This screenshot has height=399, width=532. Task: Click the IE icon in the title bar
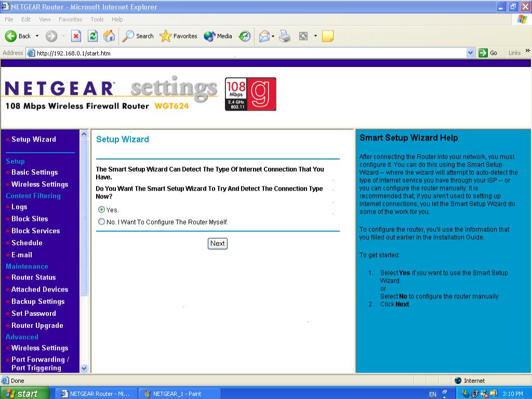click(5, 6)
